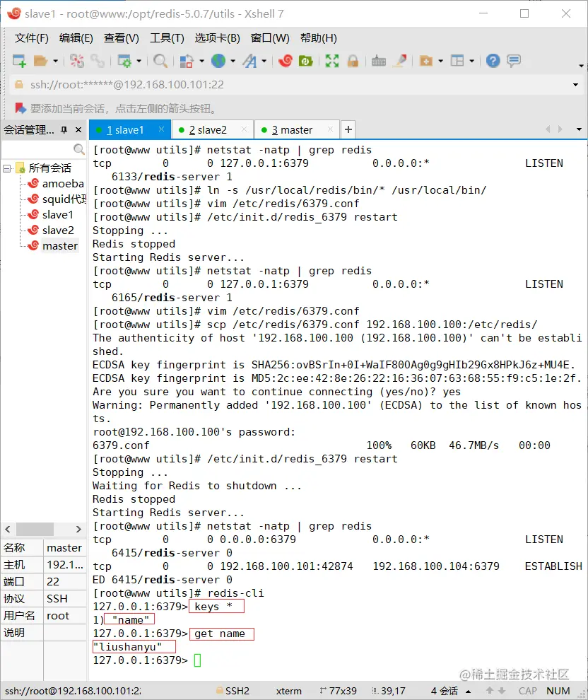
Task: Add a new tab with plus button
Action: point(348,129)
